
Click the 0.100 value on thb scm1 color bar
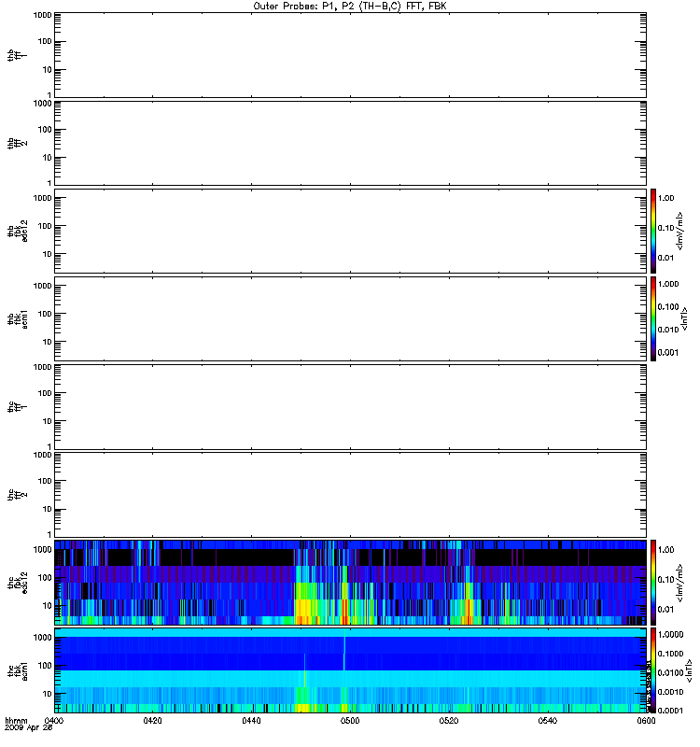click(x=668, y=307)
